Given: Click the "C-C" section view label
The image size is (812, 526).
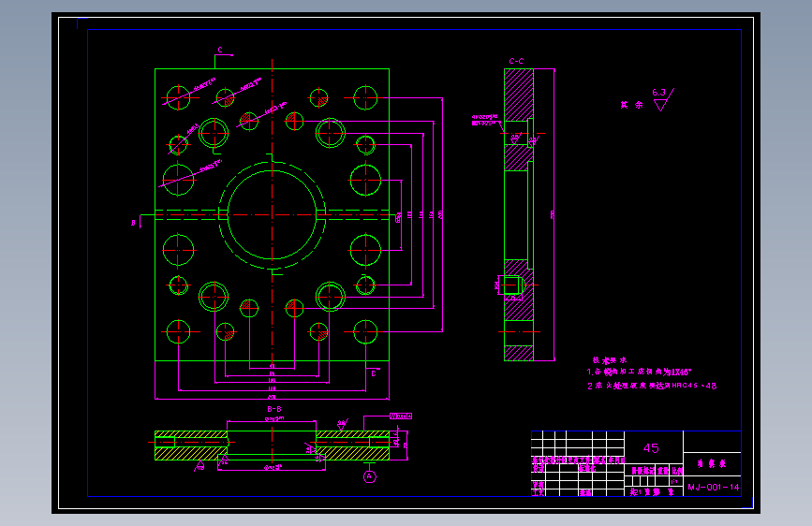Looking at the screenshot, I should coord(516,61).
